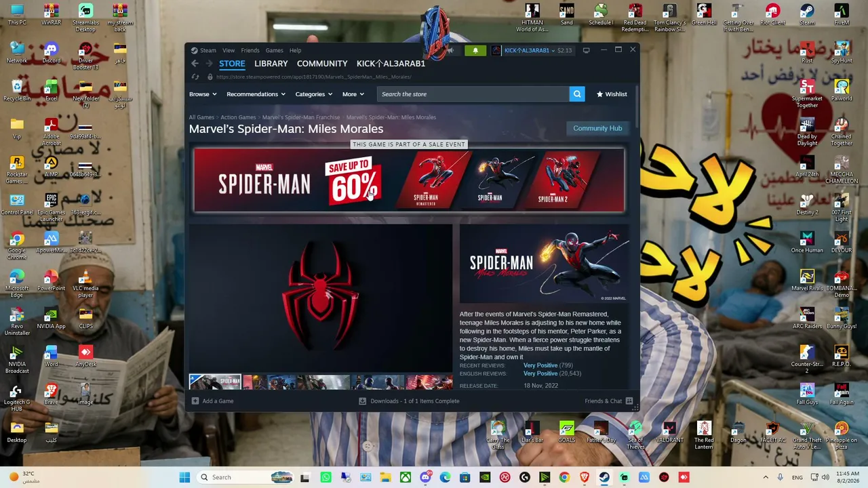Select the Palworld desktop shortcut
The image size is (868, 488).
[842, 91]
